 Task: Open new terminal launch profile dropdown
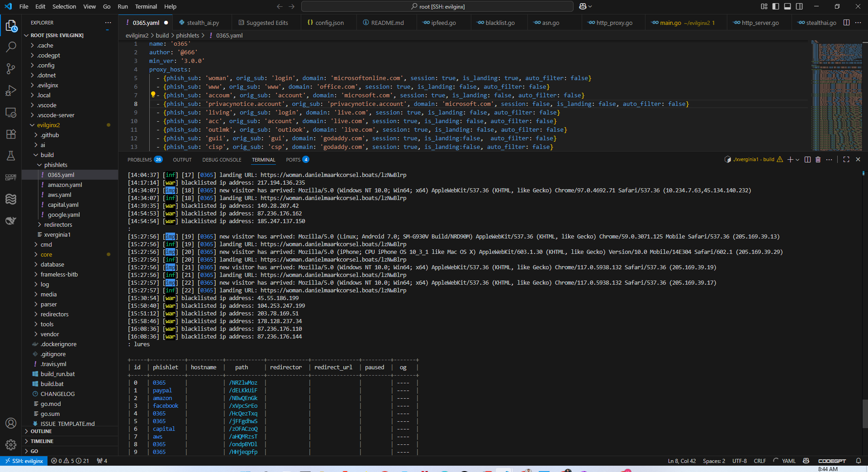click(x=797, y=159)
